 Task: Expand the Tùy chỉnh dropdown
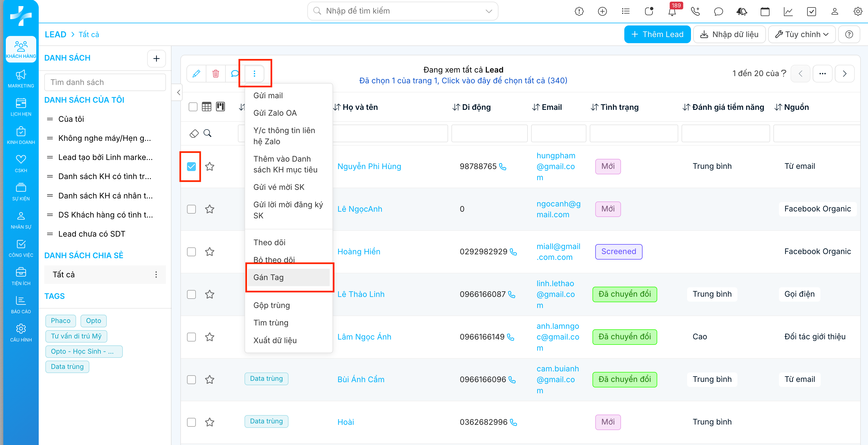tap(802, 34)
